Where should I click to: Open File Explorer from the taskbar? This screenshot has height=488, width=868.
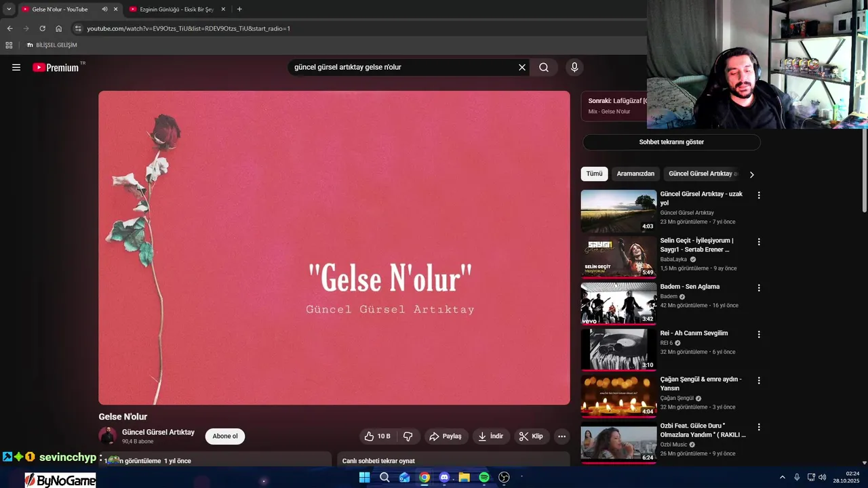click(464, 477)
